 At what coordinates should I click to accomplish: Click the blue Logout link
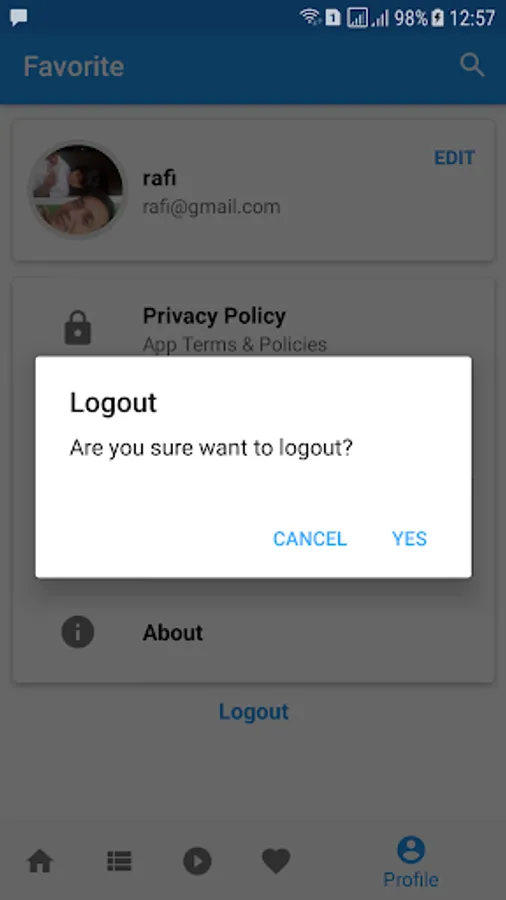254,712
